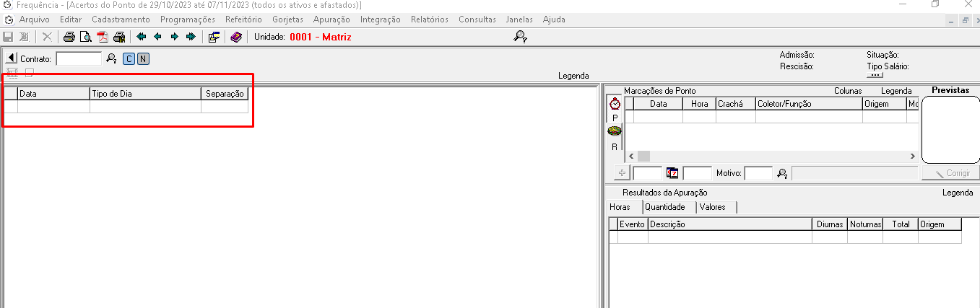This screenshot has width=980, height=308.
Task: Expand the Tipo Salário ellipsis button
Action: [875, 75]
